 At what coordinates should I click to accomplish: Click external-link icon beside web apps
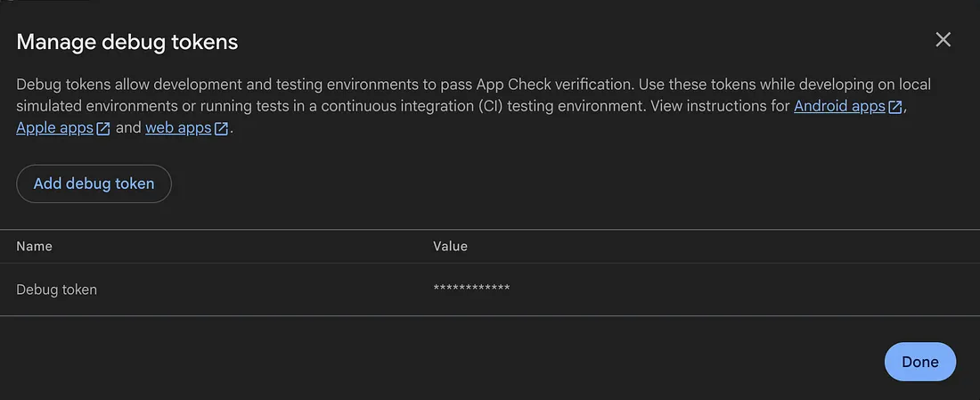tap(221, 129)
